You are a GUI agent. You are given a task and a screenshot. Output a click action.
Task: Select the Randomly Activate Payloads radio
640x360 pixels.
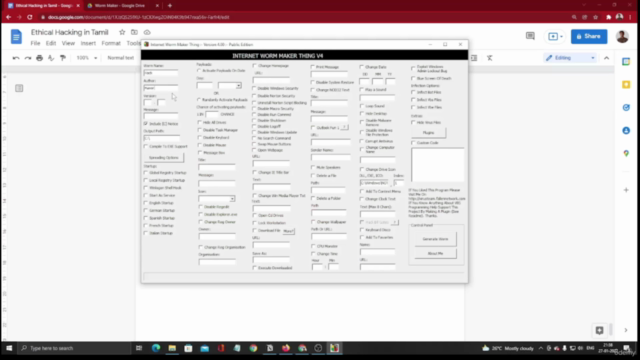199,100
